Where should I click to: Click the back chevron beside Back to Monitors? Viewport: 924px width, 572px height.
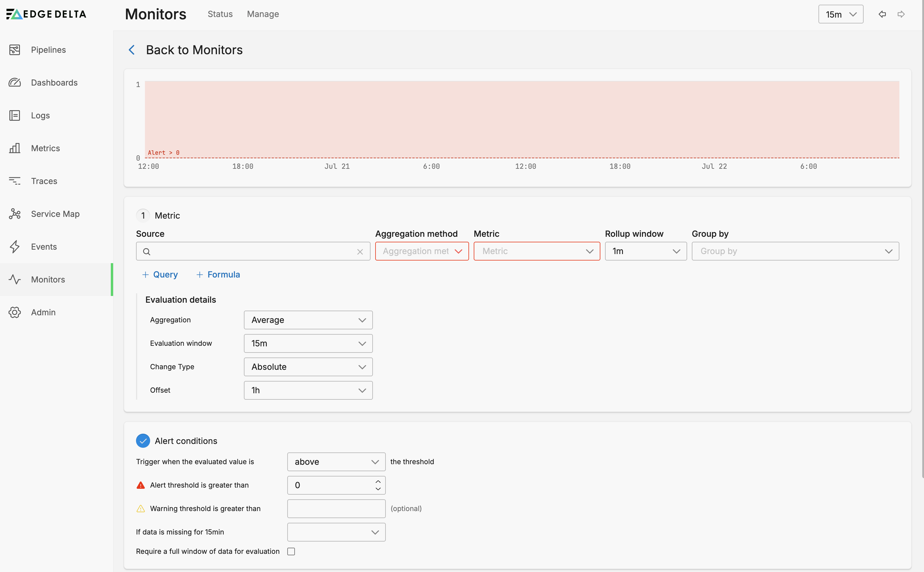coord(132,50)
